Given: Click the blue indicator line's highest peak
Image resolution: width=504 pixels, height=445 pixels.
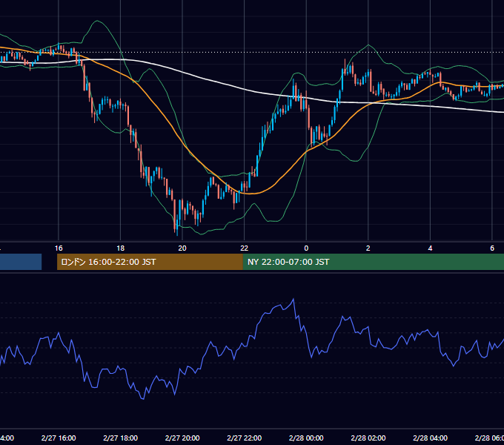Looking at the screenshot, I should point(294,300).
